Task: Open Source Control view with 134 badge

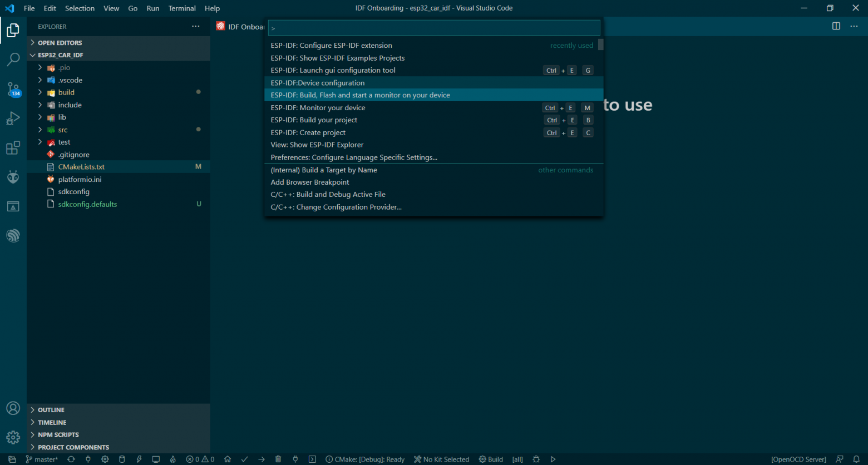Action: 13,89
